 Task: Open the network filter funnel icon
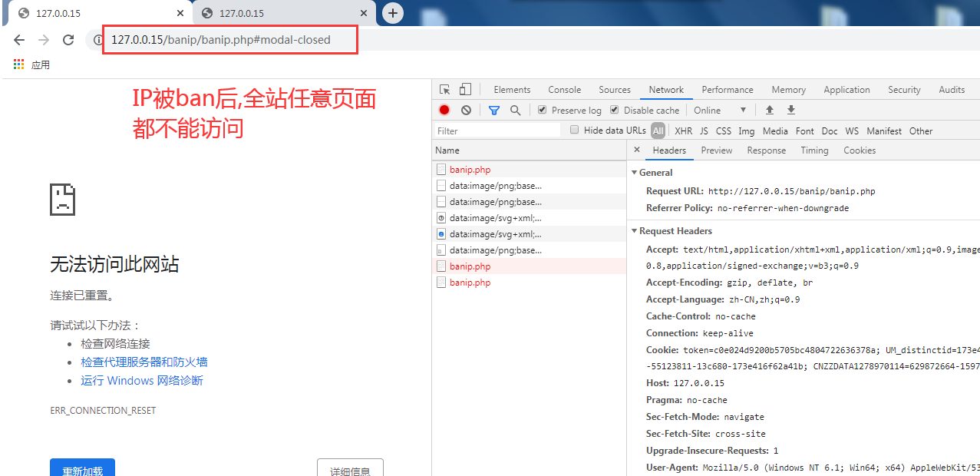[x=493, y=110]
